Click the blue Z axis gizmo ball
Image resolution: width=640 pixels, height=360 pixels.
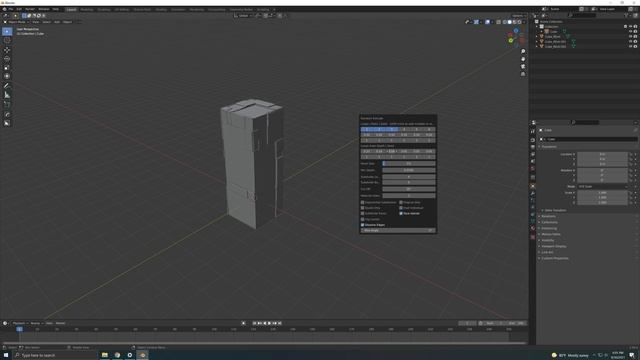(x=516, y=31)
